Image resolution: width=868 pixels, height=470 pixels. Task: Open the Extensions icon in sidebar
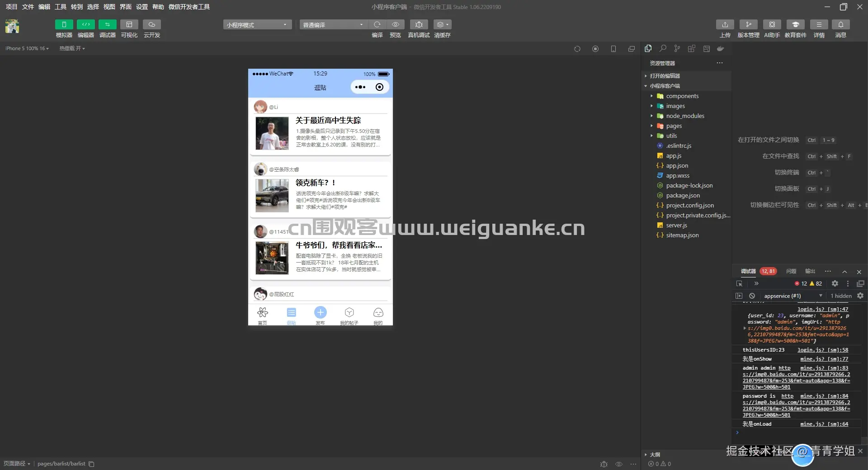click(692, 48)
